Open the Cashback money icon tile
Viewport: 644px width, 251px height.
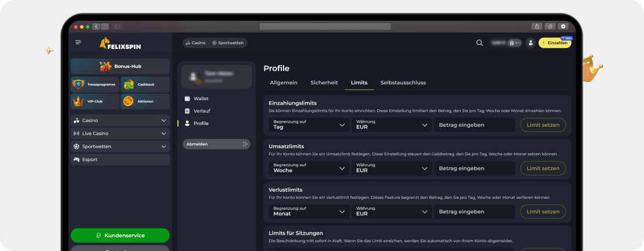tap(129, 84)
